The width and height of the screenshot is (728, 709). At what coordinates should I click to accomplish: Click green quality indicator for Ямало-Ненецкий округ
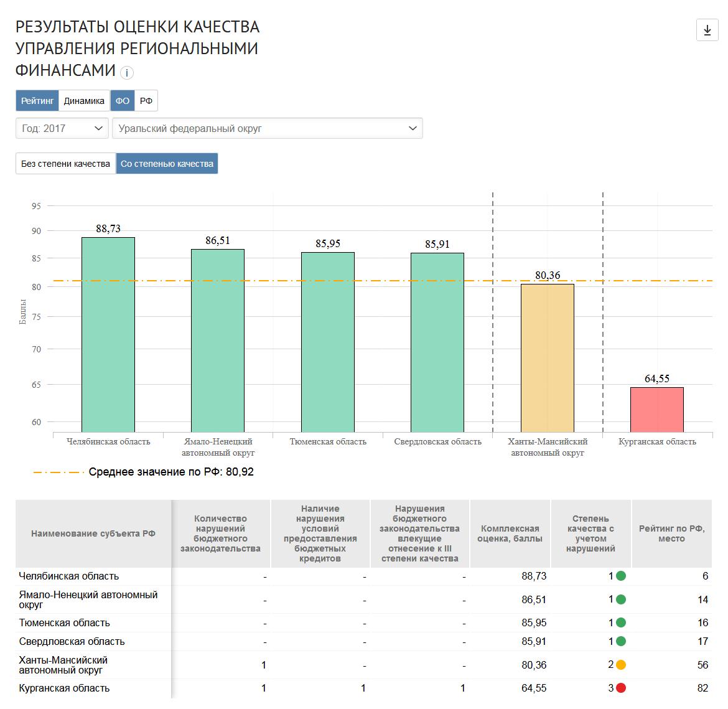click(x=620, y=599)
